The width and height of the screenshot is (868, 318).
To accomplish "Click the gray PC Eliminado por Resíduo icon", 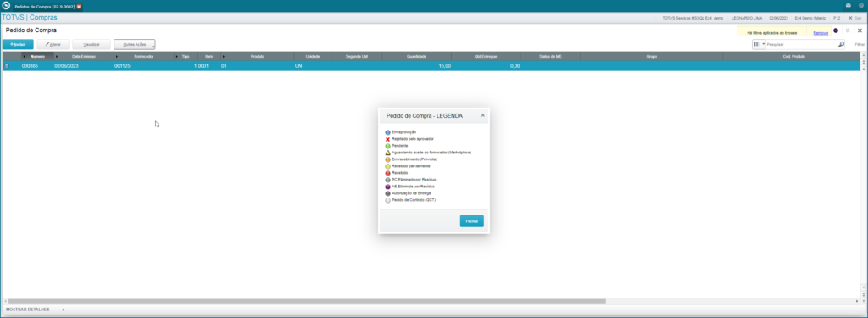I will point(387,180).
